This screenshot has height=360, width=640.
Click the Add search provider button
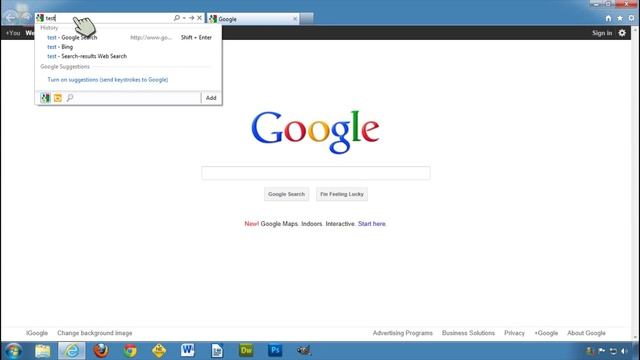pyautogui.click(x=211, y=98)
